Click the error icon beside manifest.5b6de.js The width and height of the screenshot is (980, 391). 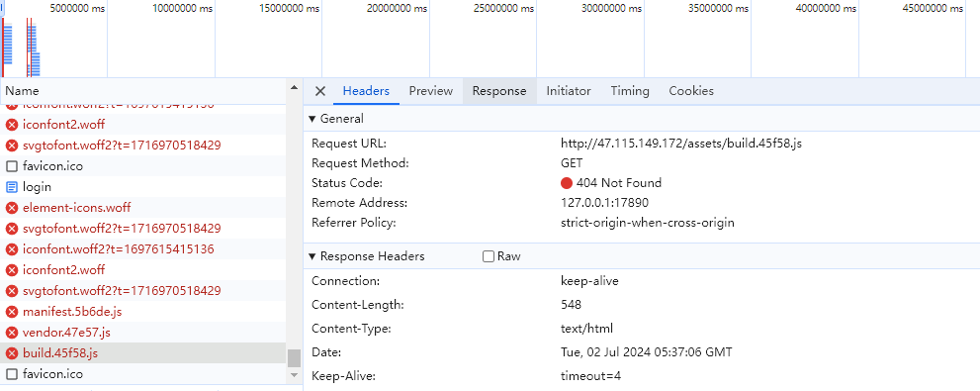click(x=11, y=312)
